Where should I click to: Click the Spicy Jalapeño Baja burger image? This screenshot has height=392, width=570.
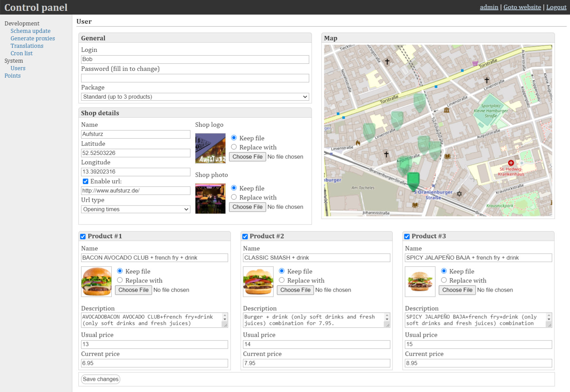point(420,282)
